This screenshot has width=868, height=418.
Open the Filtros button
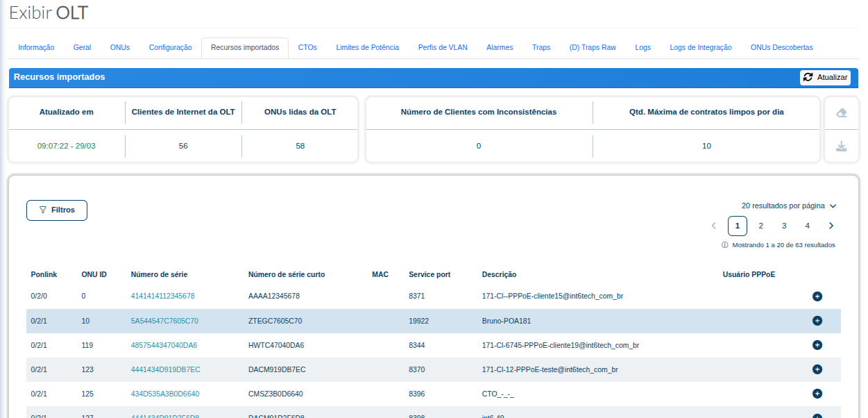(x=57, y=210)
